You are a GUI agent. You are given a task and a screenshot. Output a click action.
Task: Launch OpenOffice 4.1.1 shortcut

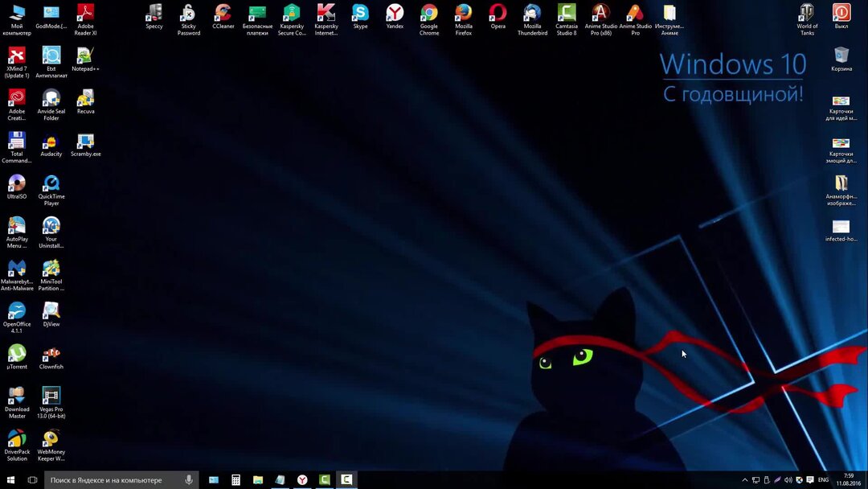[17, 318]
